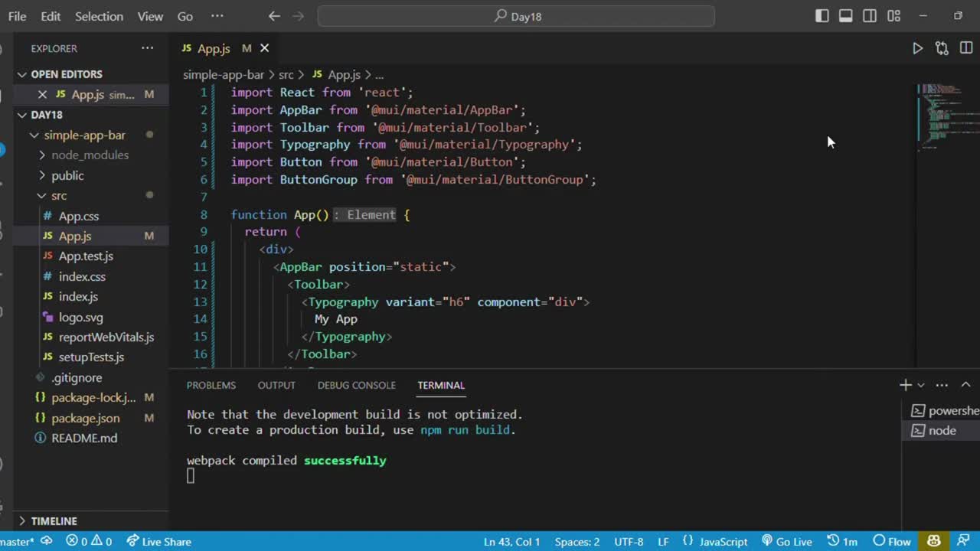Toggle the primary side bar visibility
The image size is (980, 551).
[822, 16]
